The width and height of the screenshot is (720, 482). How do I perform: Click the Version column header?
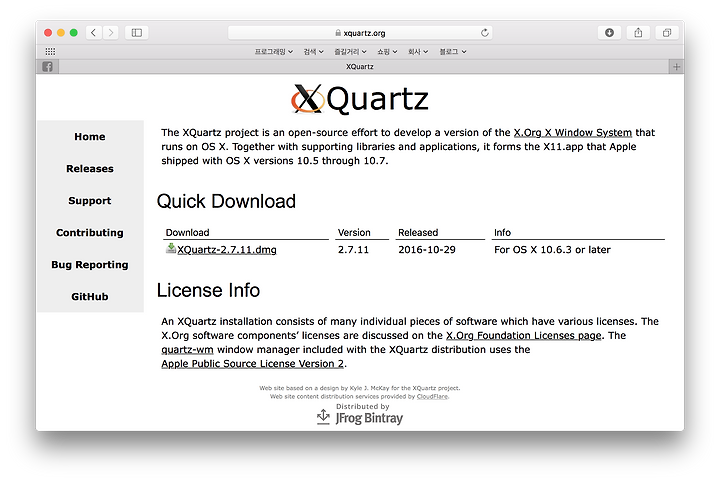click(x=354, y=233)
